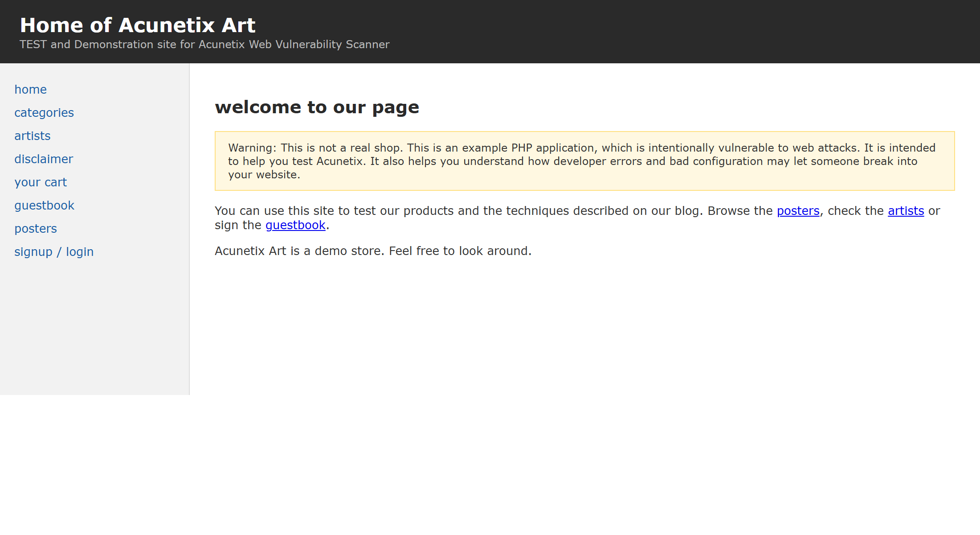The height and width of the screenshot is (535, 980).
Task: View the disclaimer page
Action: click(44, 159)
